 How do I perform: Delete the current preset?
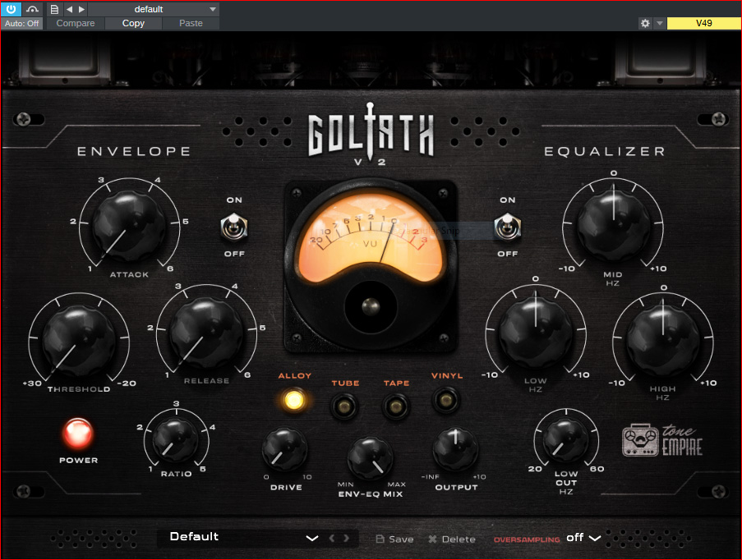(x=452, y=539)
